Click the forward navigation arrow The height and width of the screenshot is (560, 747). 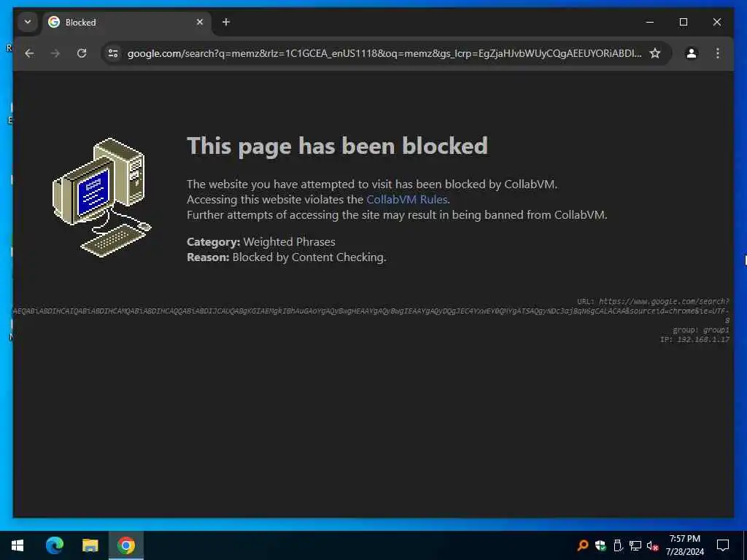[x=55, y=53]
